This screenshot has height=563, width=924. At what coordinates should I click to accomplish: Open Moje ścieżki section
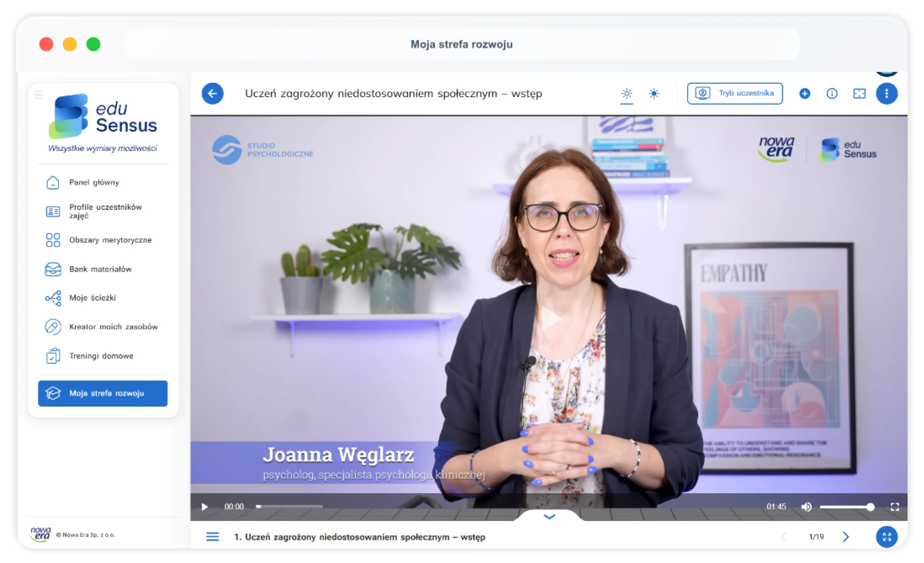click(103, 298)
